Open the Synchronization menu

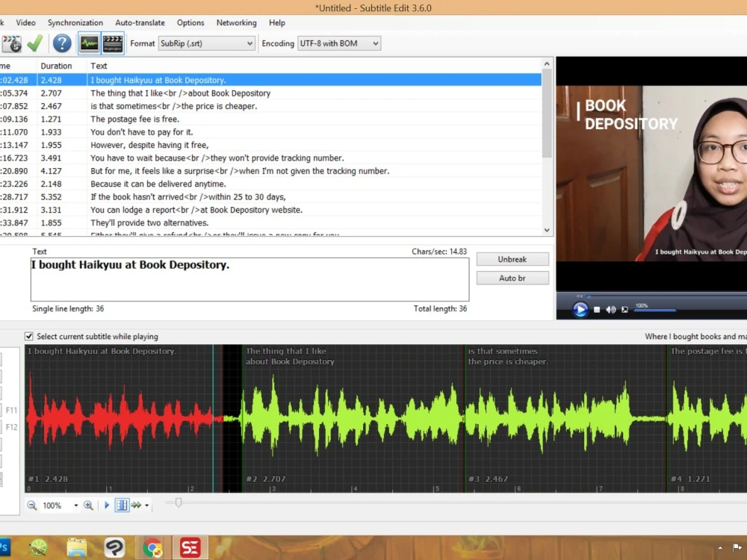click(75, 22)
